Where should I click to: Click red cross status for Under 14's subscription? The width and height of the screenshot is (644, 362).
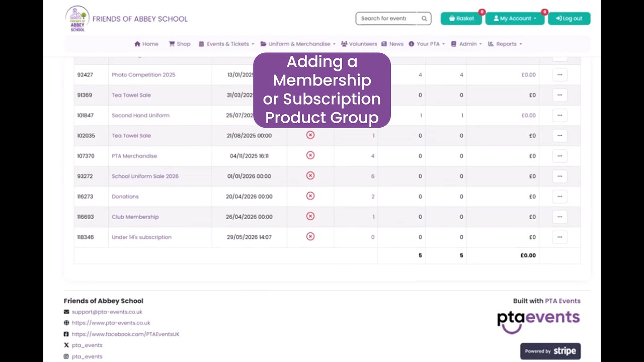click(310, 236)
